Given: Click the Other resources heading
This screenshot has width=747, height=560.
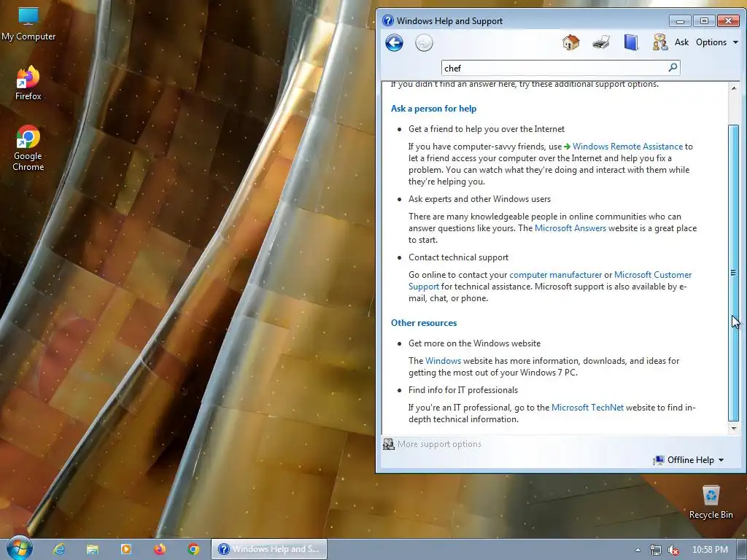Looking at the screenshot, I should (424, 323).
